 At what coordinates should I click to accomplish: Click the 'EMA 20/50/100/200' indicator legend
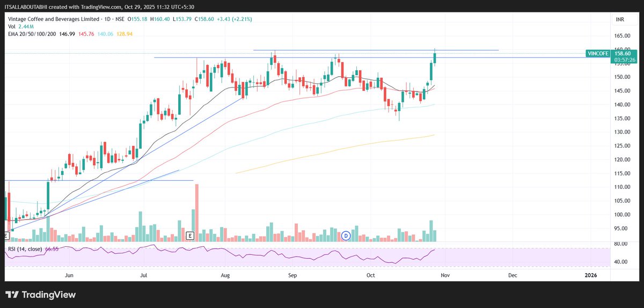(33, 33)
